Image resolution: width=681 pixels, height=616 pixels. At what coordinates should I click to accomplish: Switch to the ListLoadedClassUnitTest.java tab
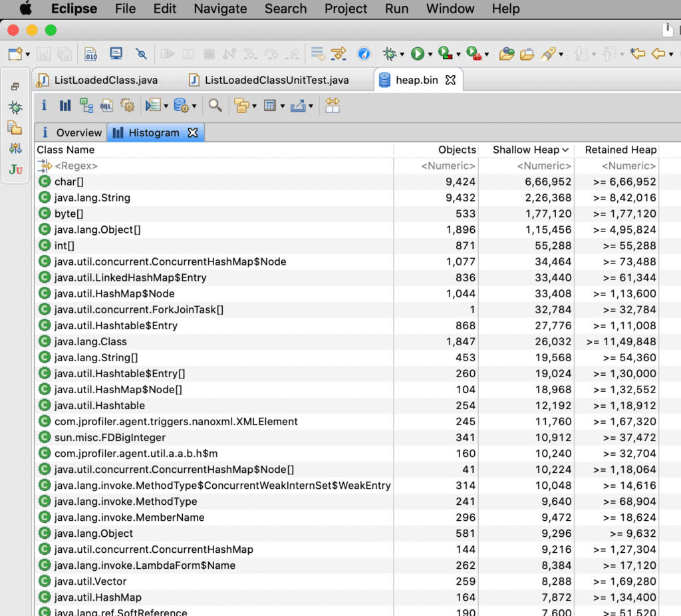coord(269,80)
